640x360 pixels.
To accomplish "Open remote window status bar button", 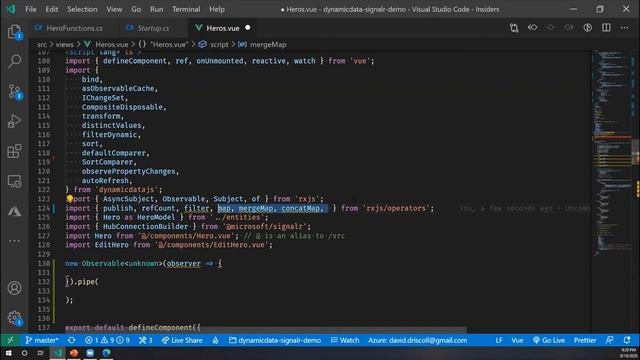I will [10, 340].
